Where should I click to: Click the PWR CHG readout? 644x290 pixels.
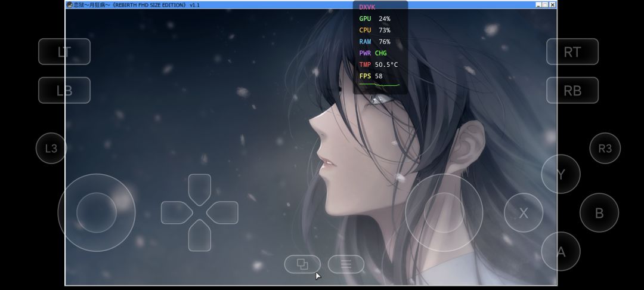click(x=373, y=53)
